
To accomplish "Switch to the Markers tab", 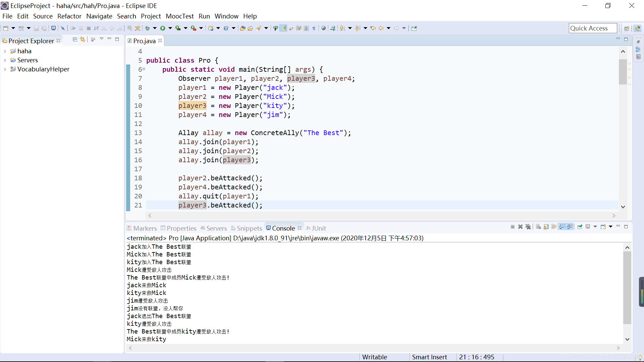I will [145, 228].
